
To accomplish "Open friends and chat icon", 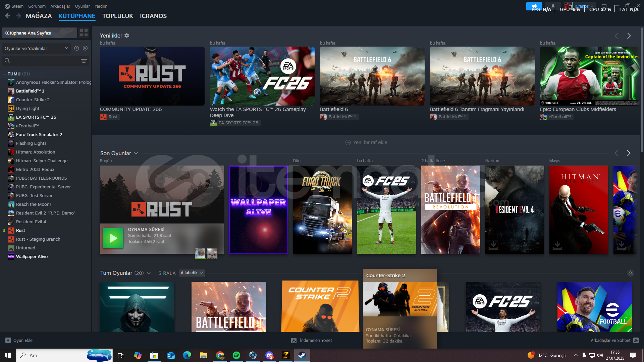I will coord(636,340).
